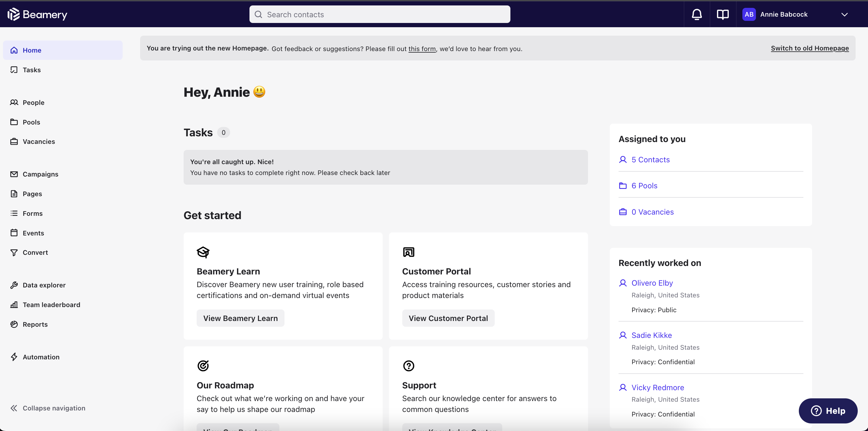Image resolution: width=868 pixels, height=431 pixels.
Task: Click the Automation lightning icon
Action: click(14, 357)
